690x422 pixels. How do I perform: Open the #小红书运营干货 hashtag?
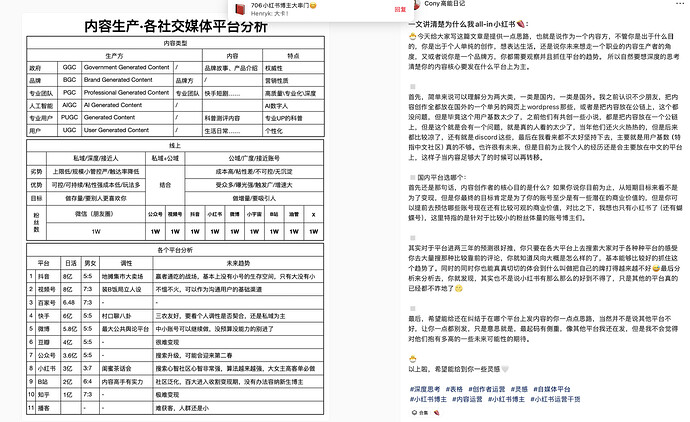(555, 399)
